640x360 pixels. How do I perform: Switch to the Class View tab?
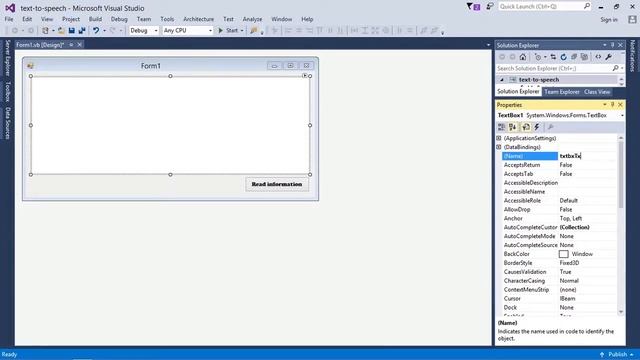coord(597,92)
